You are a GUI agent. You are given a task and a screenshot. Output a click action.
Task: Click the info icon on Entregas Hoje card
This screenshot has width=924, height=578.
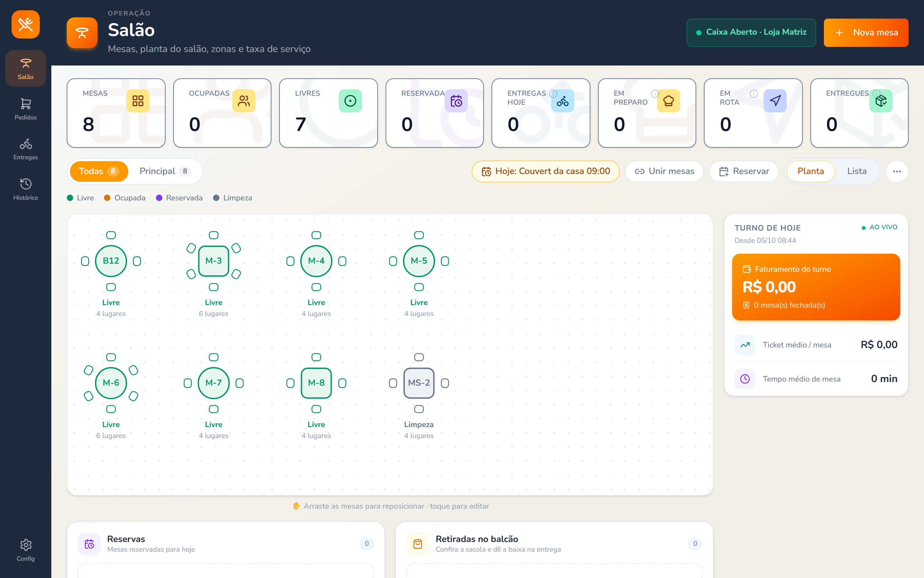552,93
